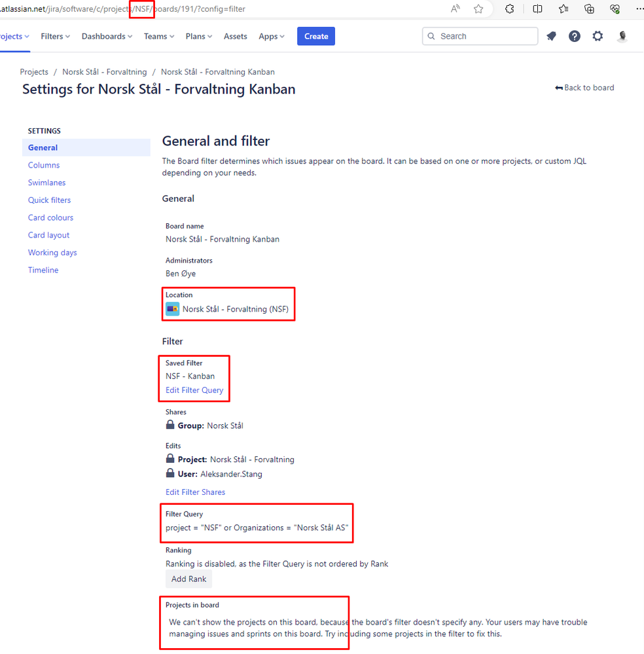Open Norsk Stål - Forvaltning breadcrumb link

point(105,72)
